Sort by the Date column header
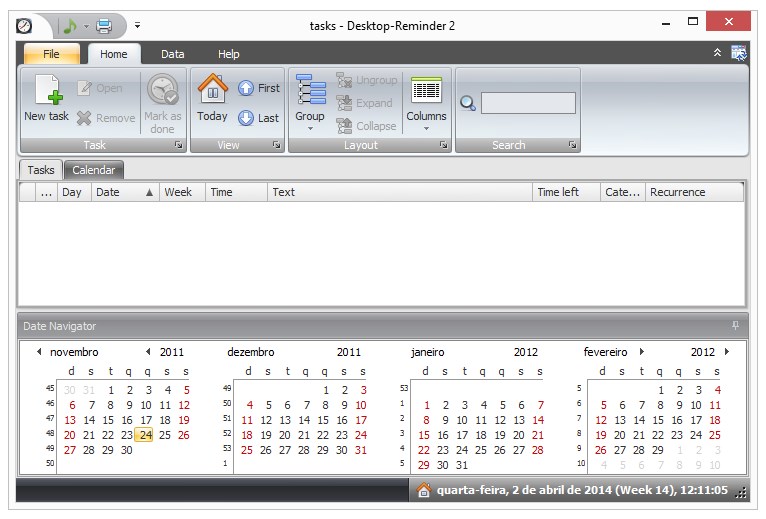Screen dimensions: 766x519 [x=125, y=192]
